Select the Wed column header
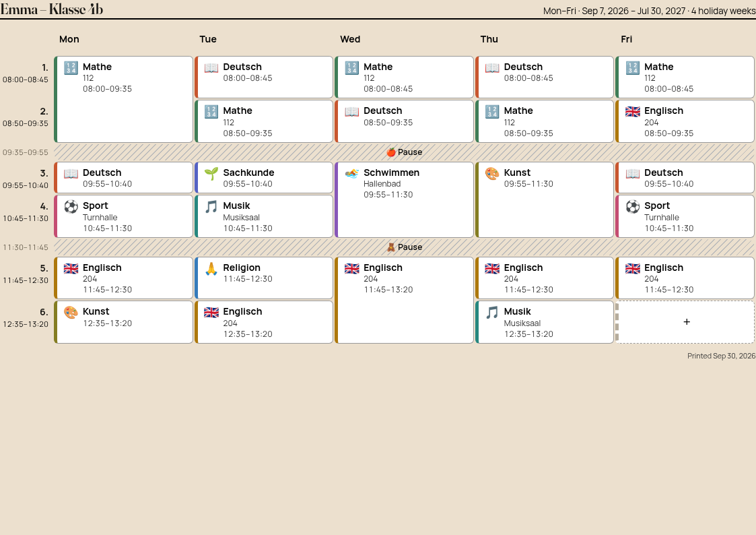This screenshot has height=535, width=756. pyautogui.click(x=350, y=39)
